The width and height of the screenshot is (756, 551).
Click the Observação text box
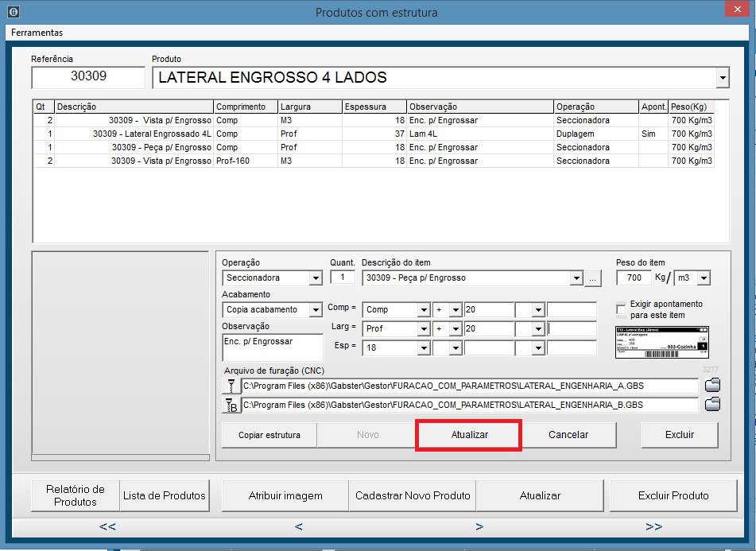pos(273,347)
